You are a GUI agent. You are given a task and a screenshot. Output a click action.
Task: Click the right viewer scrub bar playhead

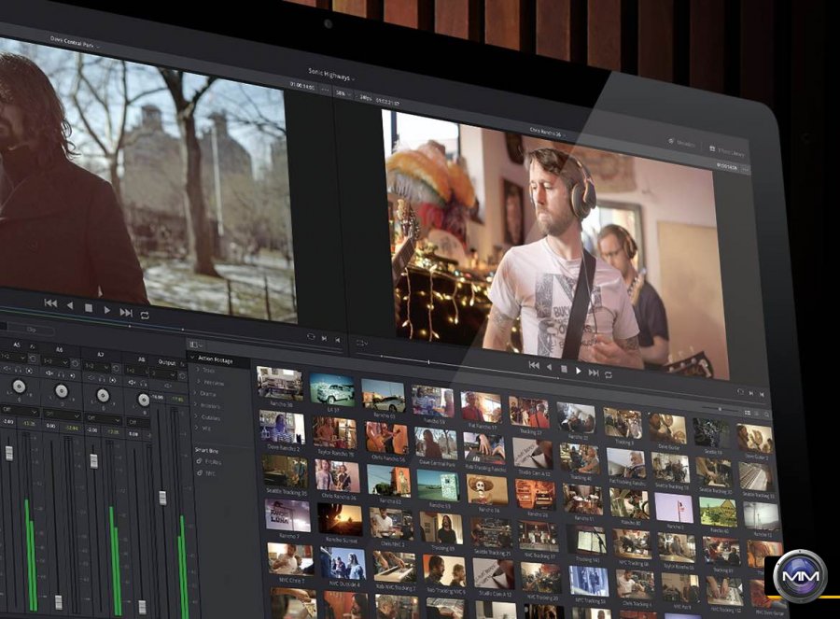coord(428,362)
